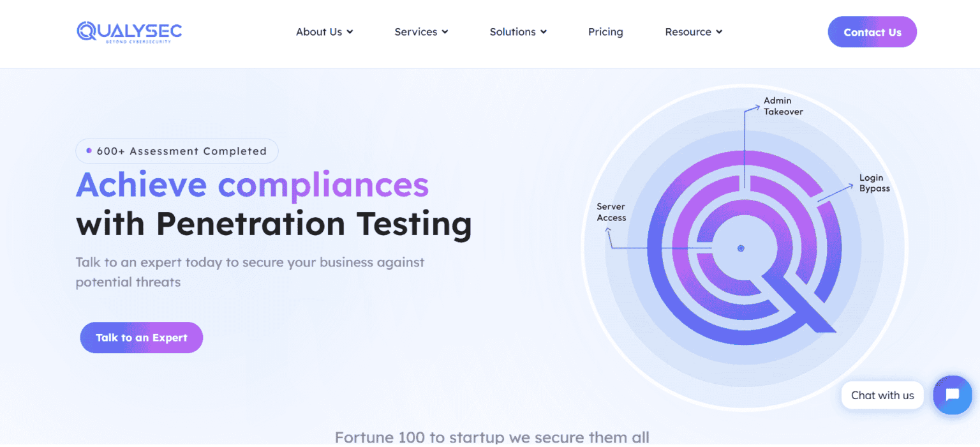The height and width of the screenshot is (447, 980).
Task: Select the Services navigation label
Action: pos(416,31)
